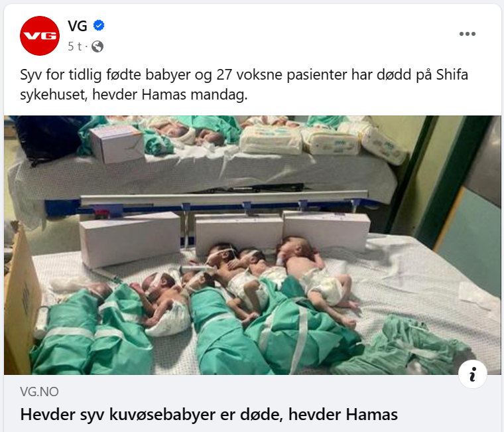Viewport: 504px width, 432px height.
Task: Click 'Shifa' in the post caption
Action: pyautogui.click(x=452, y=74)
